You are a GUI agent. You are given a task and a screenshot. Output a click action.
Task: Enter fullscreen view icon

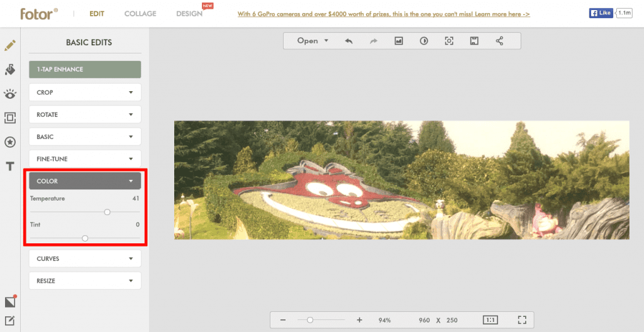(522, 320)
